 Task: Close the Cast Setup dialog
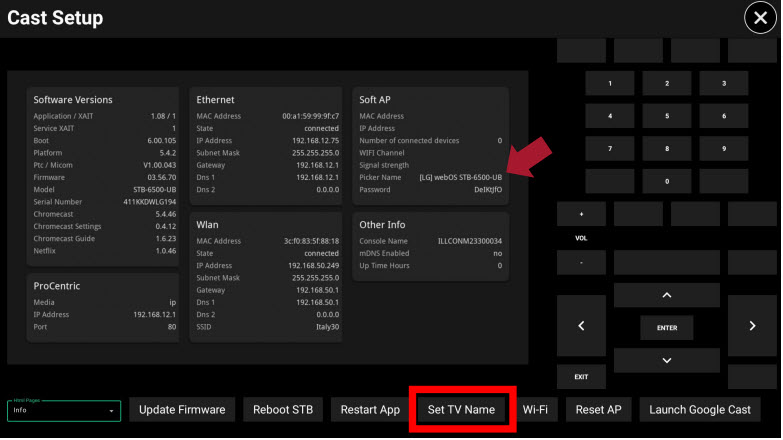coord(760,18)
